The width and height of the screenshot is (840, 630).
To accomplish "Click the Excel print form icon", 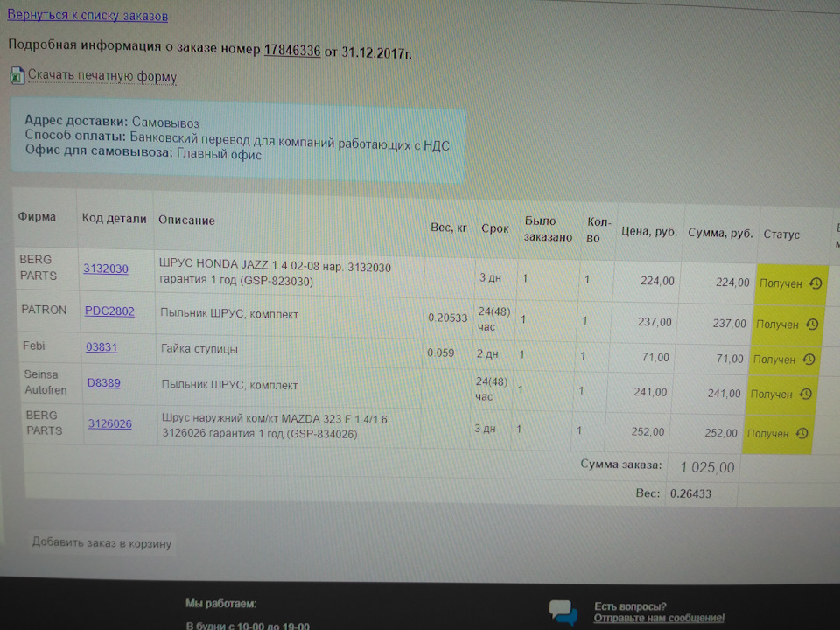I will [17, 75].
